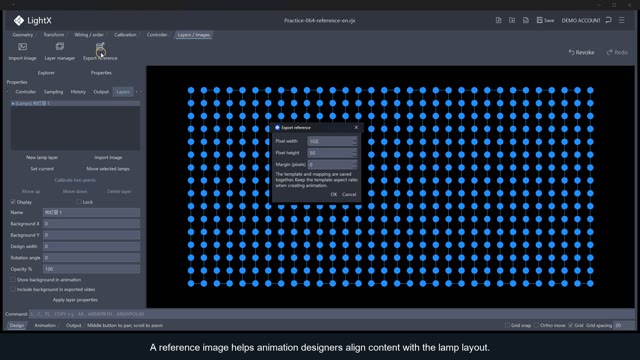The width and height of the screenshot is (640, 360).
Task: Toggle the Ortho move checkbox
Action: [536, 325]
